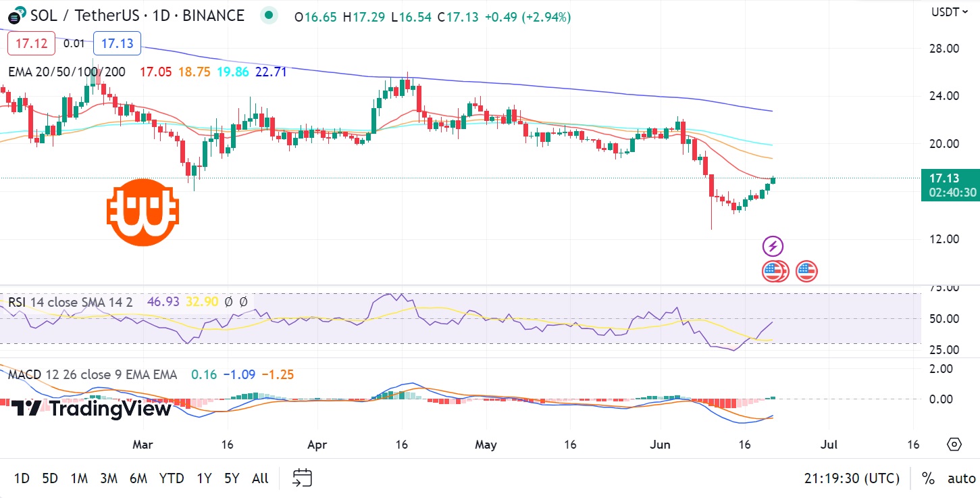Select the 1M time range
The image size is (980, 498).
(79, 478)
